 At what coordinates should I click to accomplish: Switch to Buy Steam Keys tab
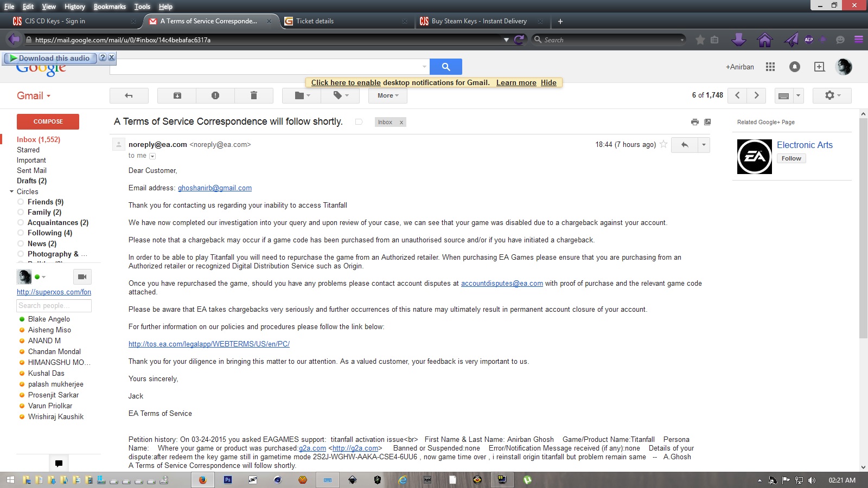coord(481,21)
